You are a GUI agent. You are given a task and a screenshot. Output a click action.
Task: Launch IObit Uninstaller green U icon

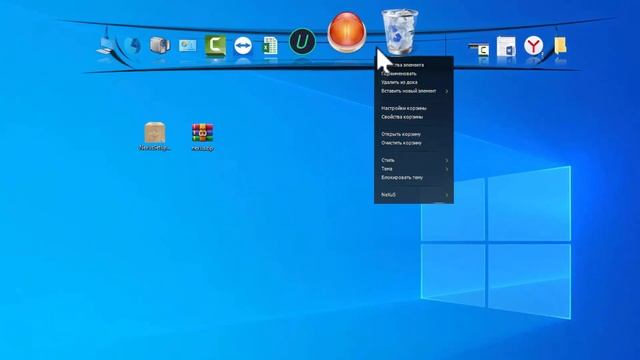pos(302,42)
